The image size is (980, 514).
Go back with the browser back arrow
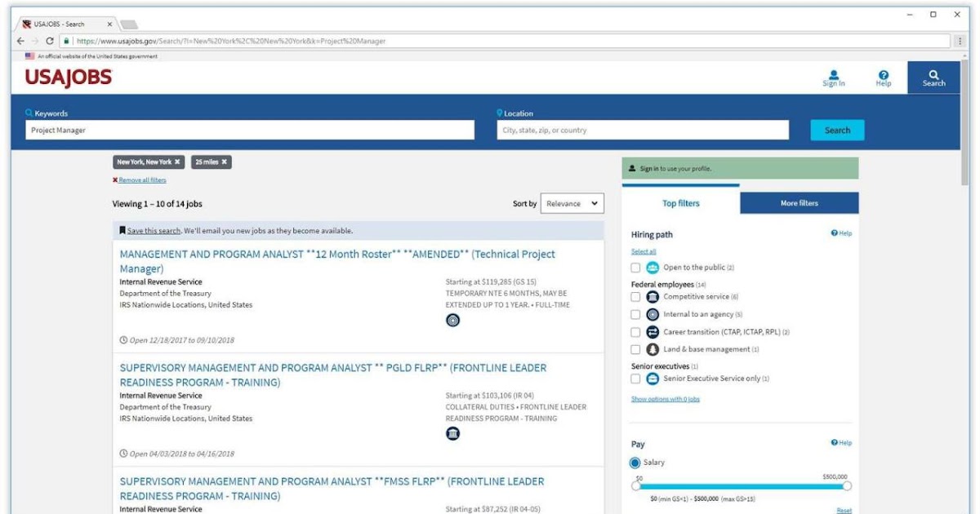click(20, 41)
